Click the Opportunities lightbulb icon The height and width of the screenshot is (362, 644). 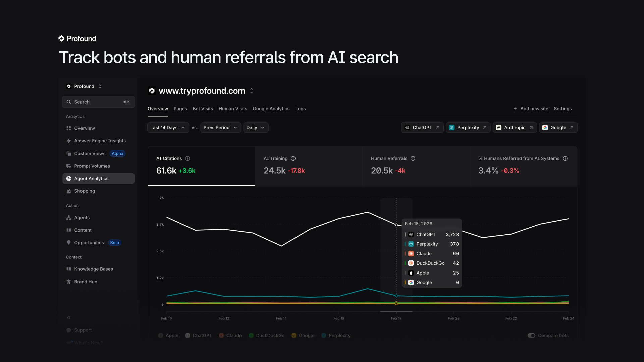(69, 243)
